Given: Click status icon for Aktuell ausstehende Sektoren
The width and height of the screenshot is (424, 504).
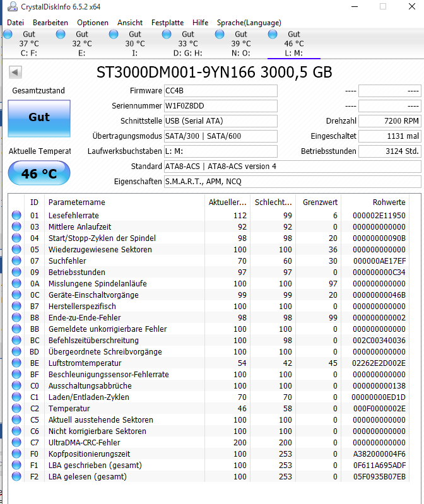Looking at the screenshot, I should [x=16, y=419].
